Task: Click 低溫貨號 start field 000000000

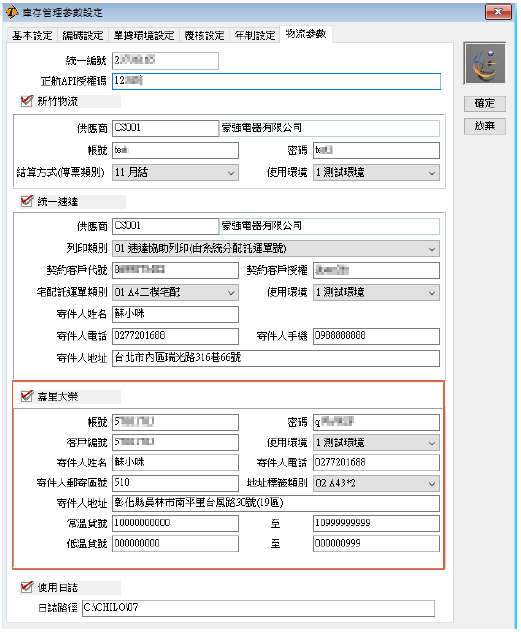Action: pyautogui.click(x=175, y=543)
